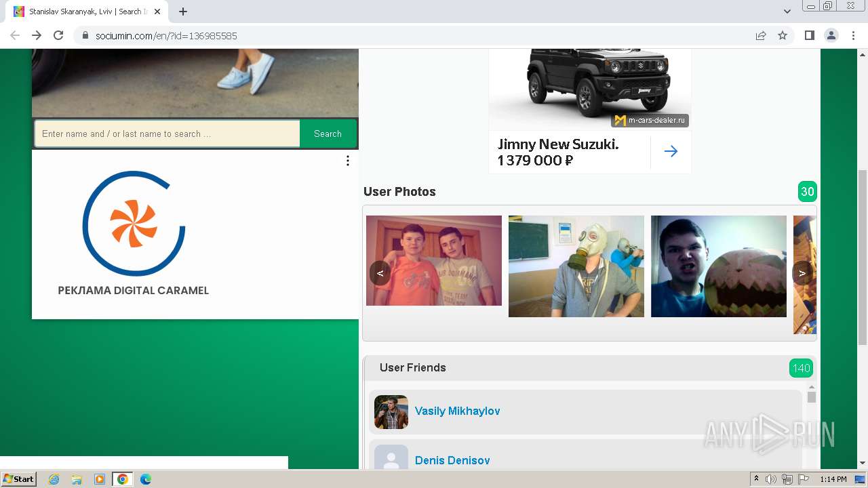Screen dimensions: 868x488
Task: Click Vasily Mikhaylov's avatar
Action: pyautogui.click(x=391, y=412)
